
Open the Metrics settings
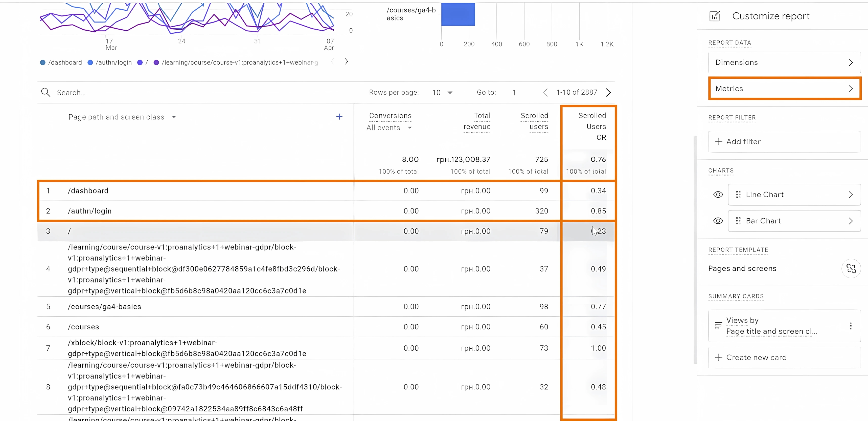click(x=784, y=88)
